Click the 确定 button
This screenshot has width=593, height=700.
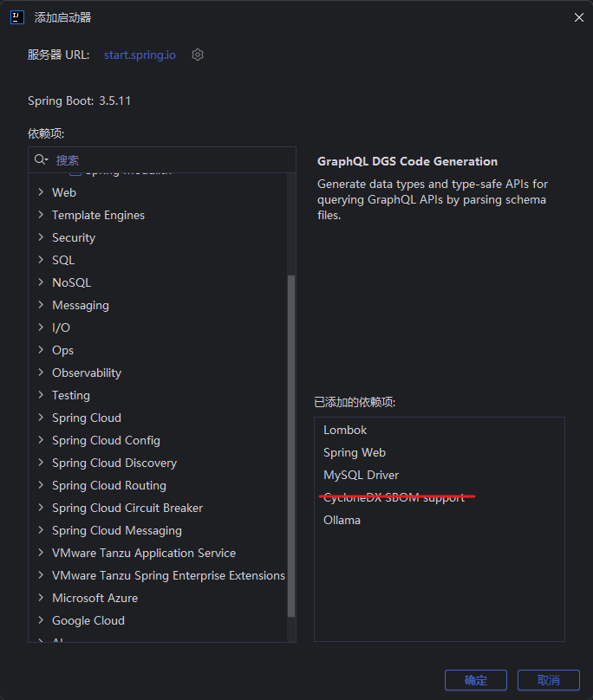(x=476, y=680)
